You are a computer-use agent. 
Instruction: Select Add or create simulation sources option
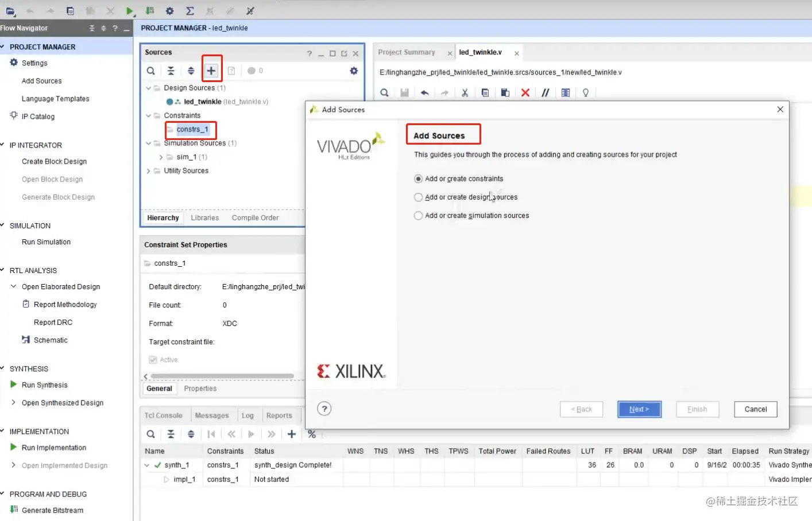pos(471,216)
